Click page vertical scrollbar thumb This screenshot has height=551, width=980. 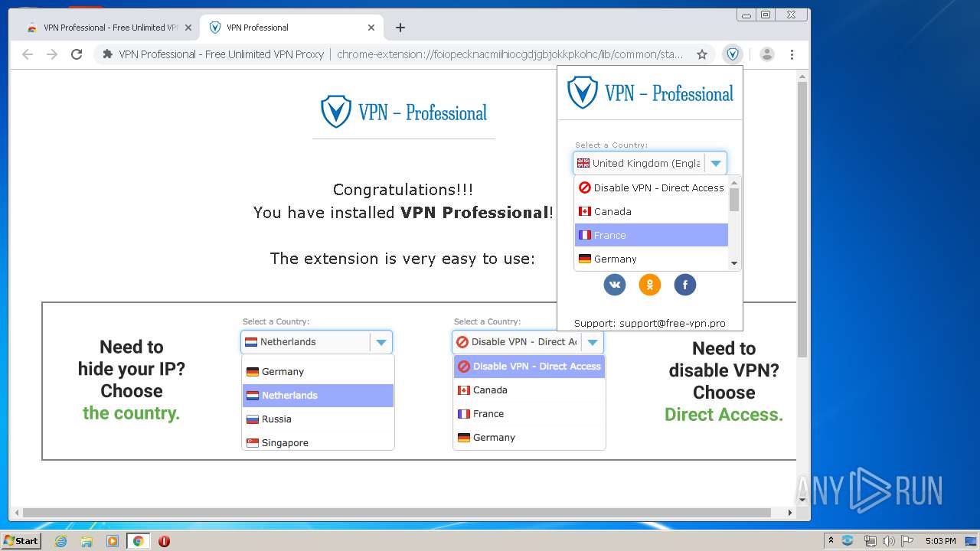[x=802, y=218]
